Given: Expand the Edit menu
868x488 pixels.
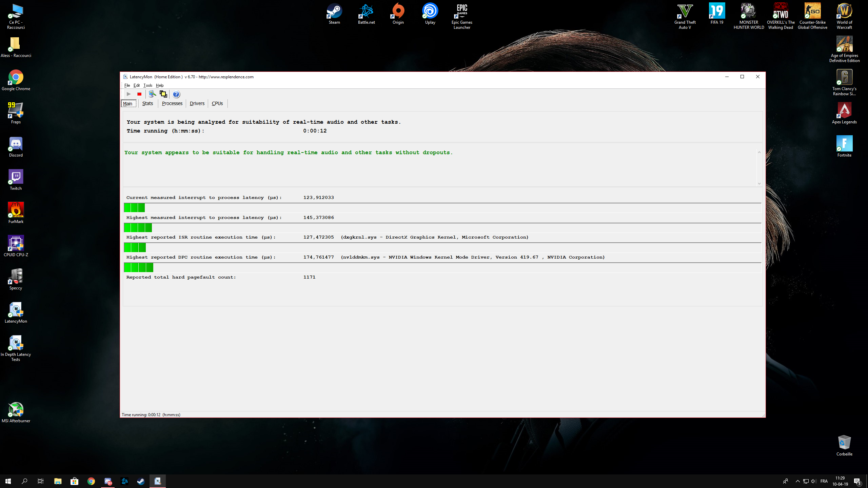Looking at the screenshot, I should (x=136, y=85).
